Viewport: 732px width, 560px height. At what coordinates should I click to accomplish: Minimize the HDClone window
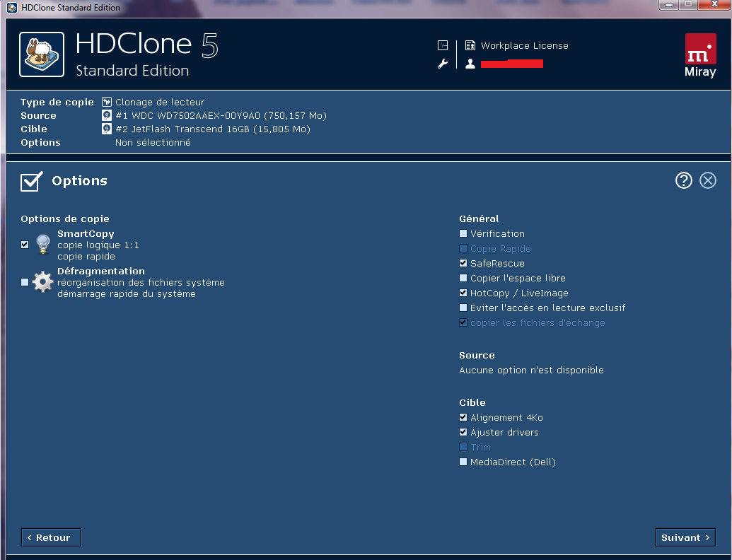(x=669, y=5)
